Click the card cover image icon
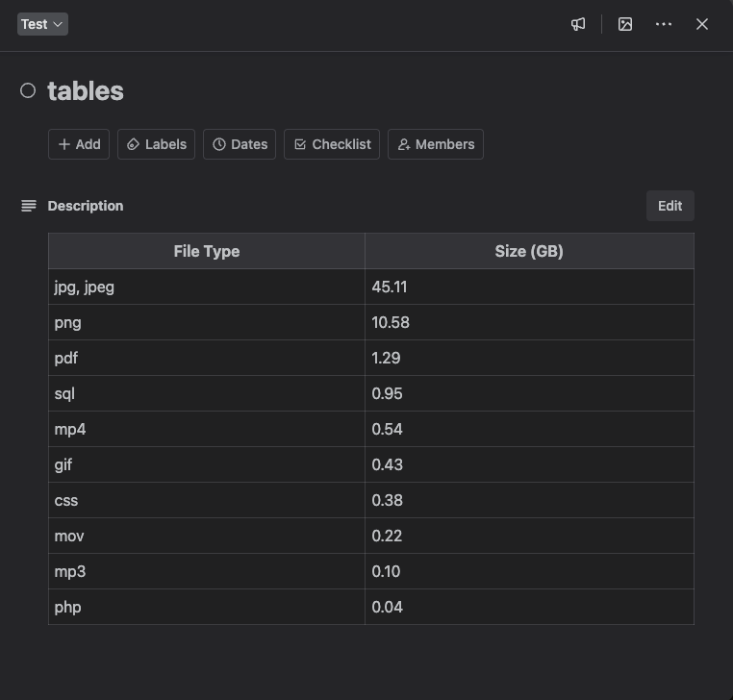The image size is (733, 700). coord(625,24)
